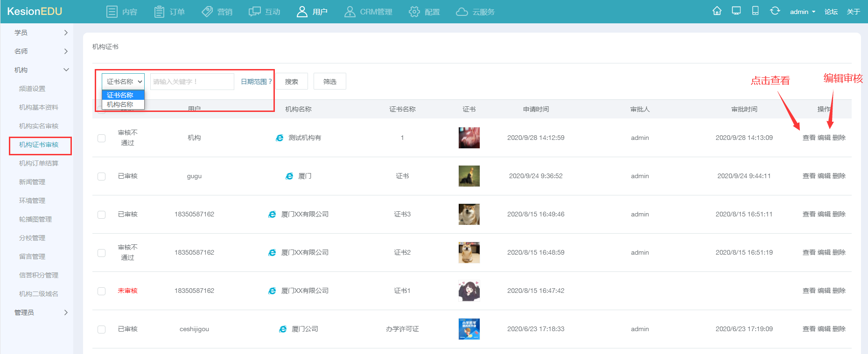The height and width of the screenshot is (354, 868).
Task: Open the 订单 orders menu
Action: pyautogui.click(x=169, y=12)
